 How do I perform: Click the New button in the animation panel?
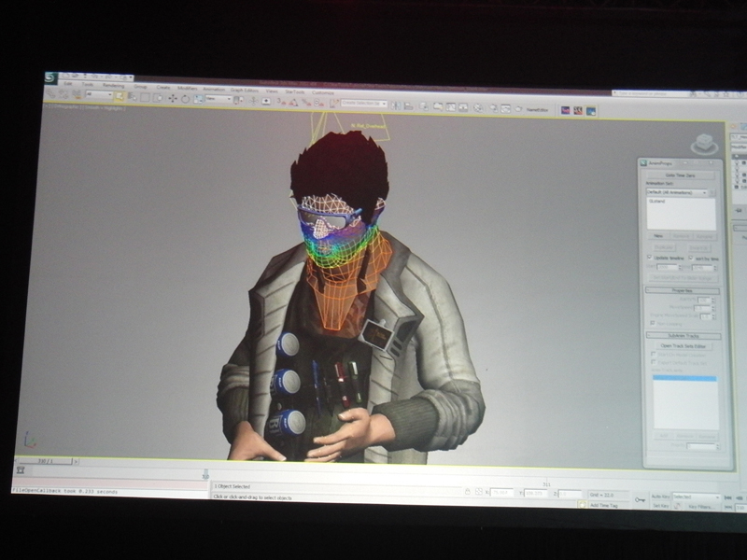click(x=657, y=236)
